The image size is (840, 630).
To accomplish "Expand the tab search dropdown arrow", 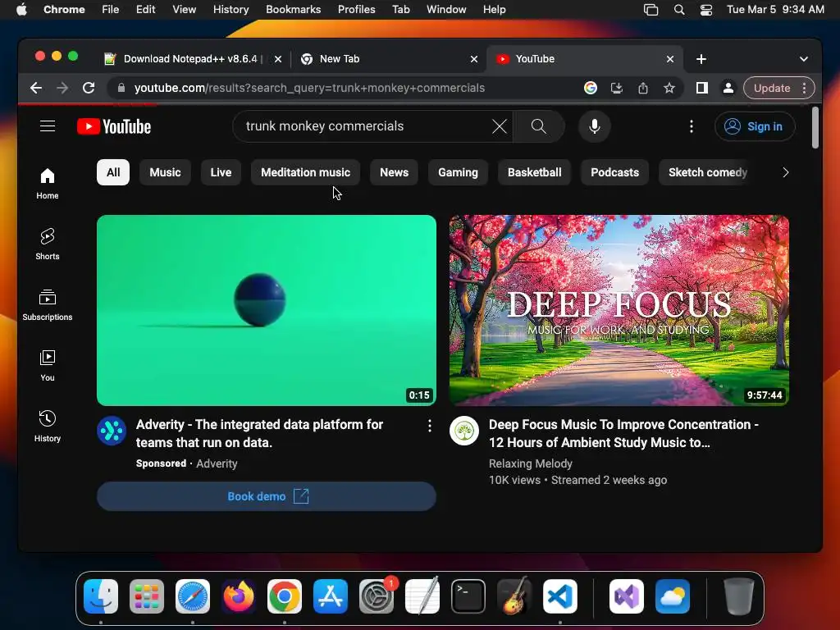I will [x=804, y=59].
